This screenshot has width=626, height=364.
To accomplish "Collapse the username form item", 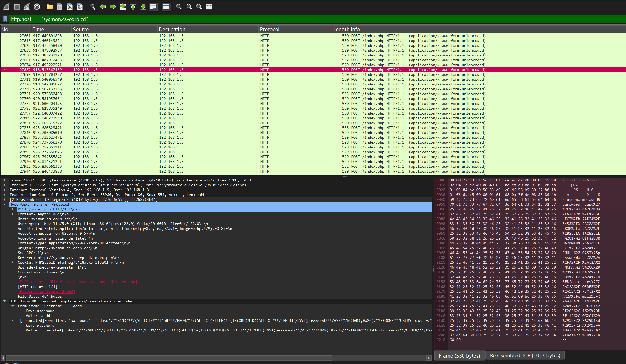I will (x=13, y=306).
